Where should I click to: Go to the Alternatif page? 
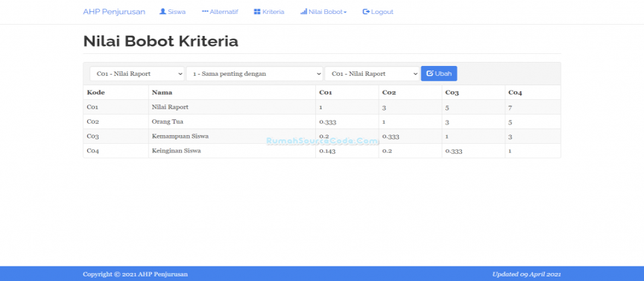(220, 12)
